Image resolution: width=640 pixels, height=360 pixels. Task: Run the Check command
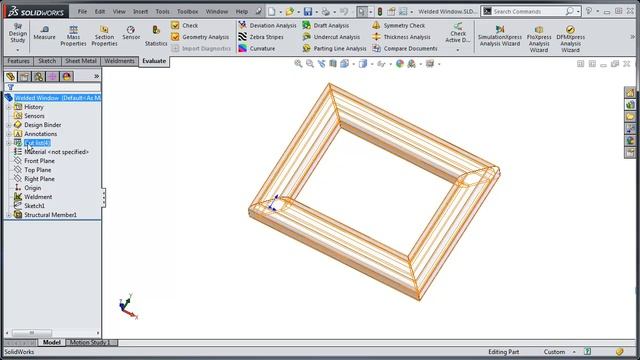point(184,25)
